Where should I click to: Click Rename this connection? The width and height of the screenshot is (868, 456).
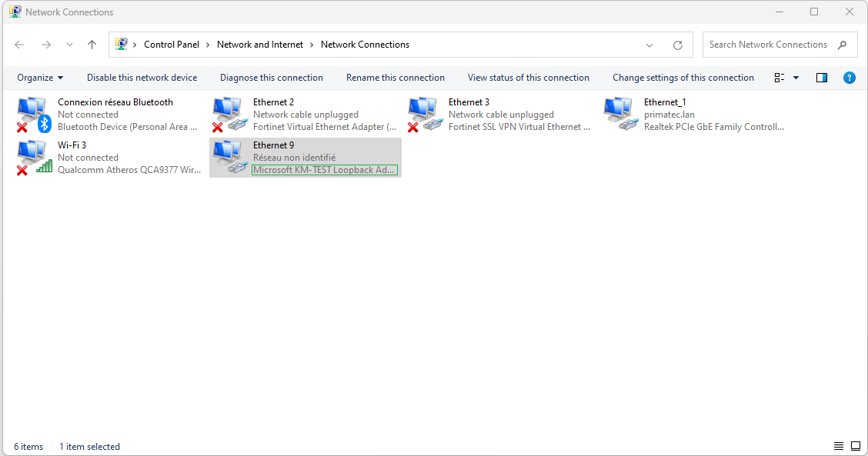point(395,78)
